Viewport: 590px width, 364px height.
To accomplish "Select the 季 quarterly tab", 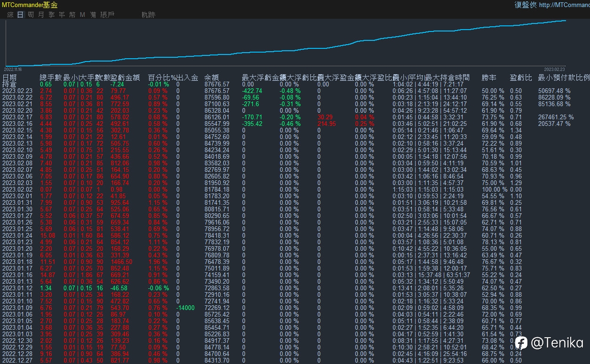I will 51,15.
